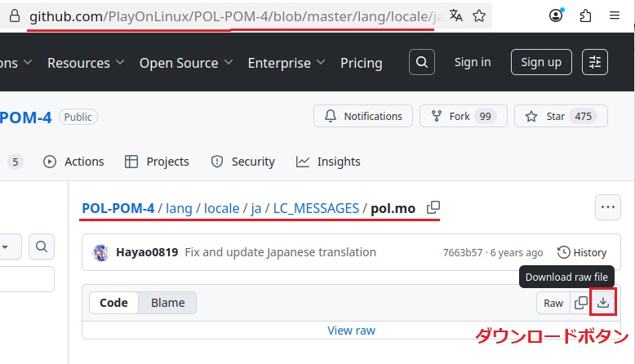Open the Actions repository tab

coord(73,162)
